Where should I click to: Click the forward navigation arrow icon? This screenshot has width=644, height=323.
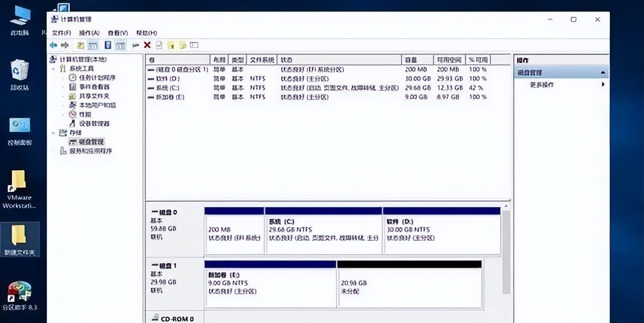point(65,45)
